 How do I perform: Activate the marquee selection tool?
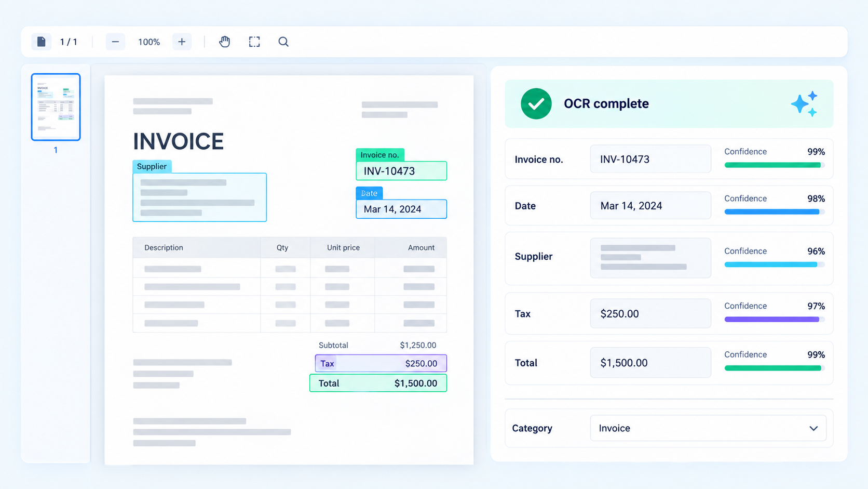point(254,42)
